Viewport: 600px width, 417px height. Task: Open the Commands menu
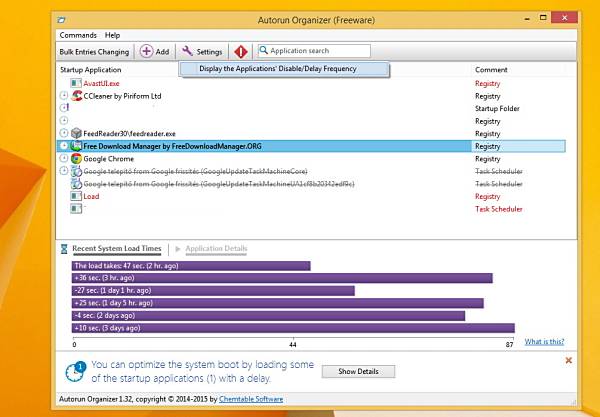tap(78, 35)
